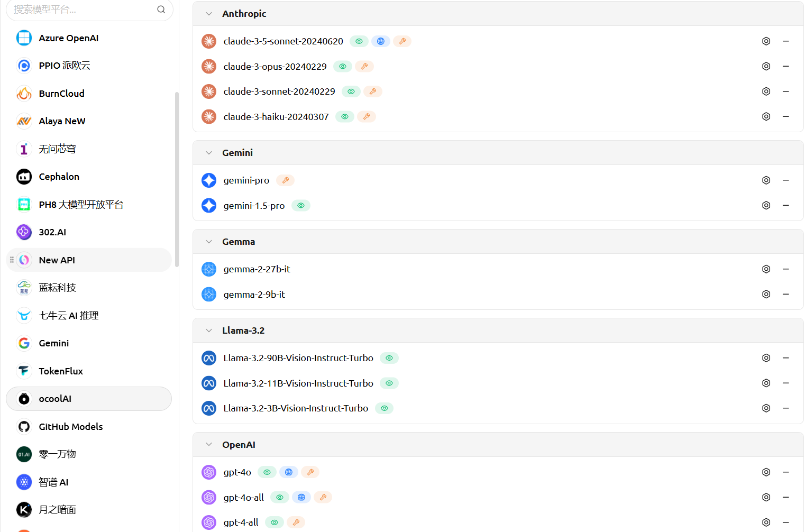805x532 pixels.
Task: Focus the 搜索模型平台 search field
Action: point(89,10)
